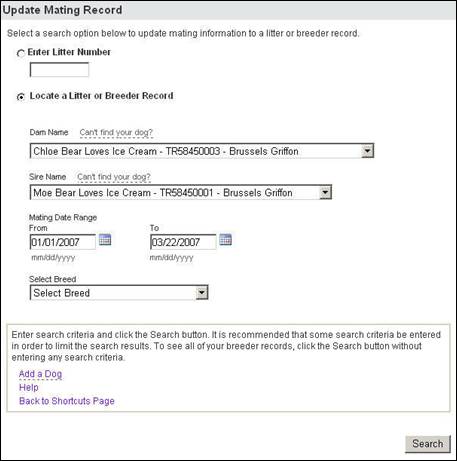457x461 pixels.
Task: Click the Search button
Action: [x=428, y=444]
